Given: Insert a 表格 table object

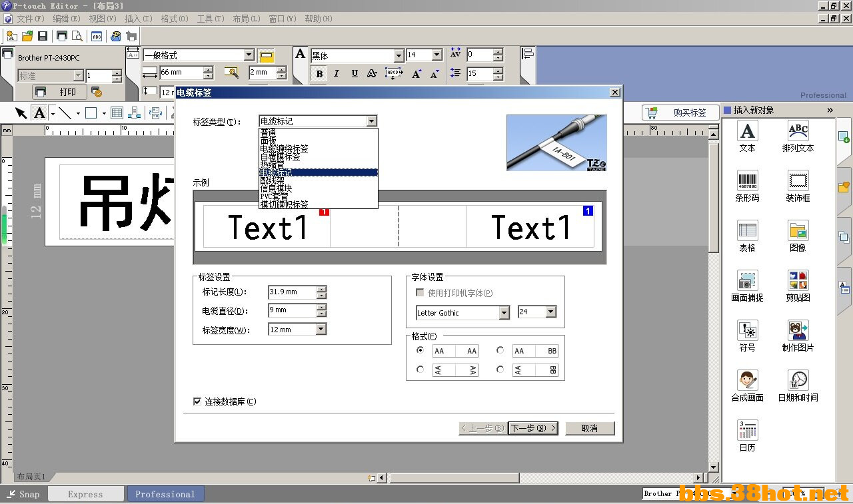Looking at the screenshot, I should point(748,236).
